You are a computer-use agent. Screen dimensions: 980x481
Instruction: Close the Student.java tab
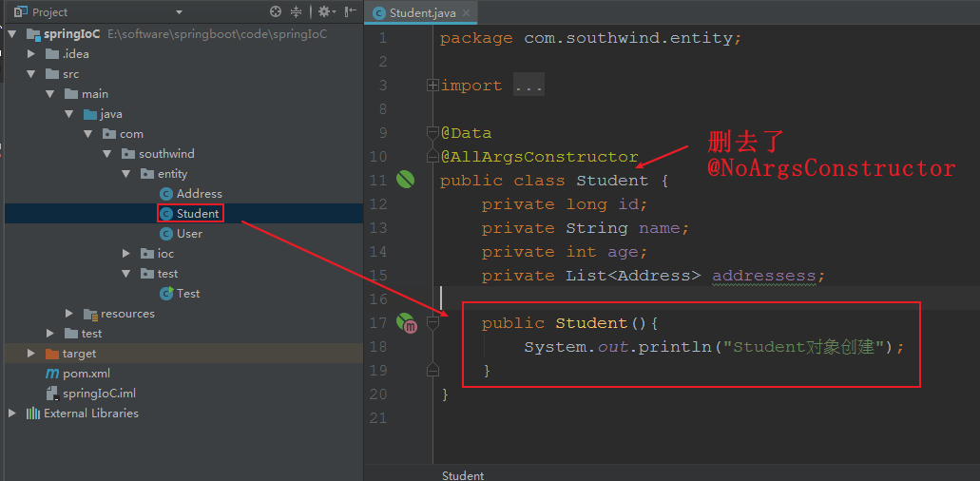point(468,13)
